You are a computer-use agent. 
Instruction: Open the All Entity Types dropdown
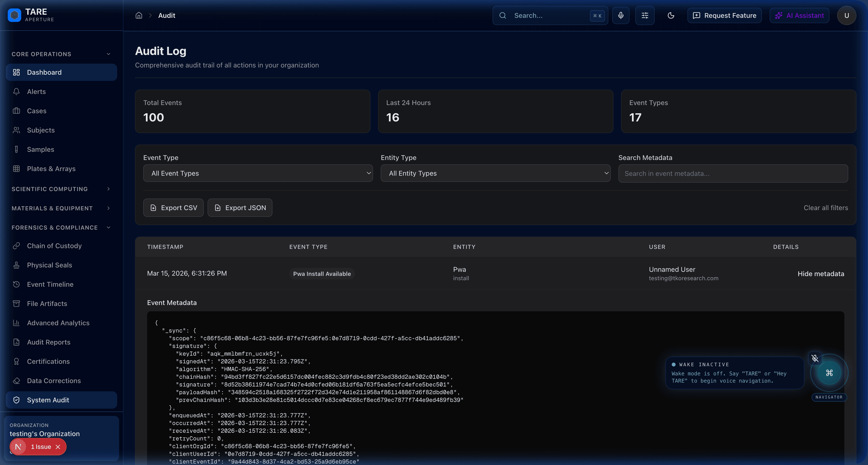point(495,173)
